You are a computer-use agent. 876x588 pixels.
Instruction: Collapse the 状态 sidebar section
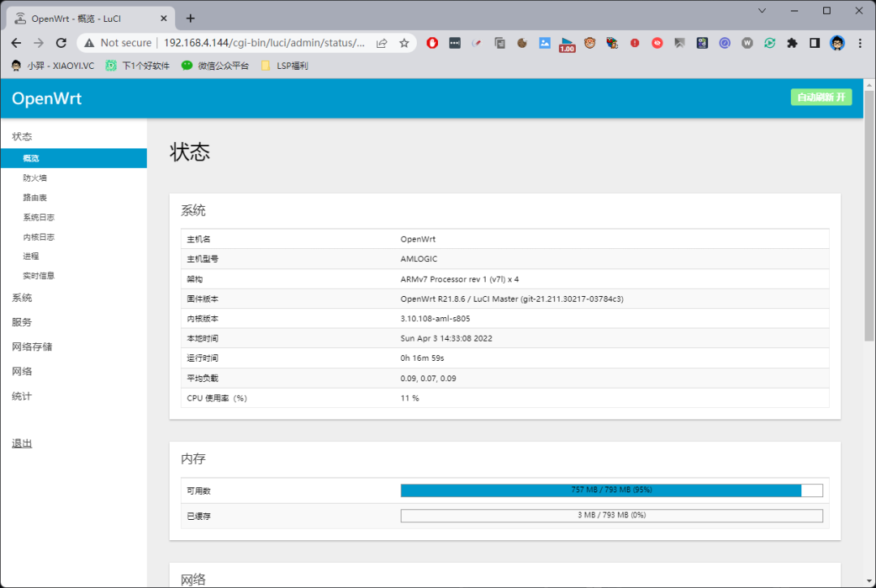pos(22,136)
